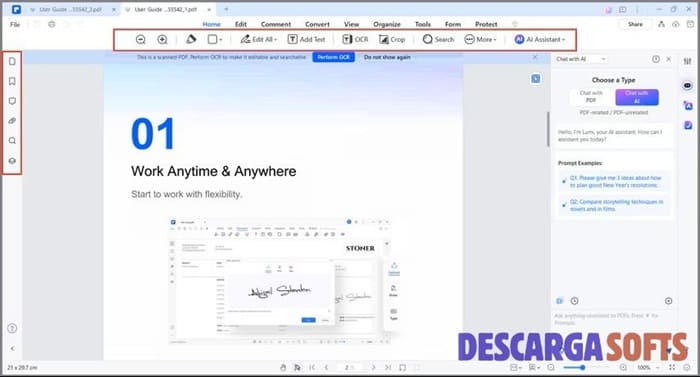This screenshot has width=700, height=377.
Task: Choose the select cursor tool in status bar
Action: click(x=297, y=367)
